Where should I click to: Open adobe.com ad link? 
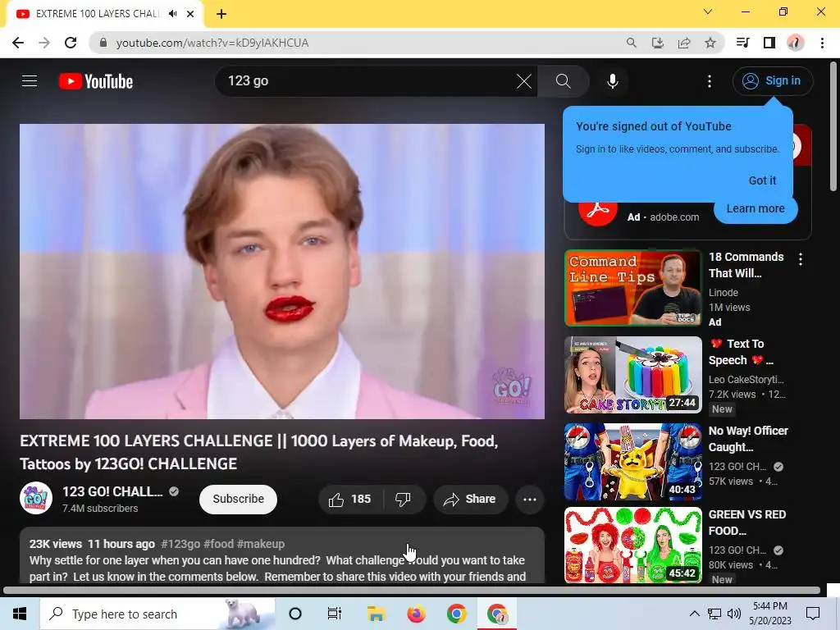(674, 217)
